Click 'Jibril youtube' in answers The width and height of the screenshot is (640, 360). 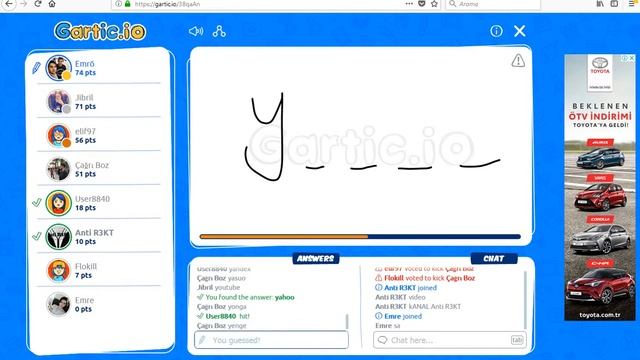[218, 288]
